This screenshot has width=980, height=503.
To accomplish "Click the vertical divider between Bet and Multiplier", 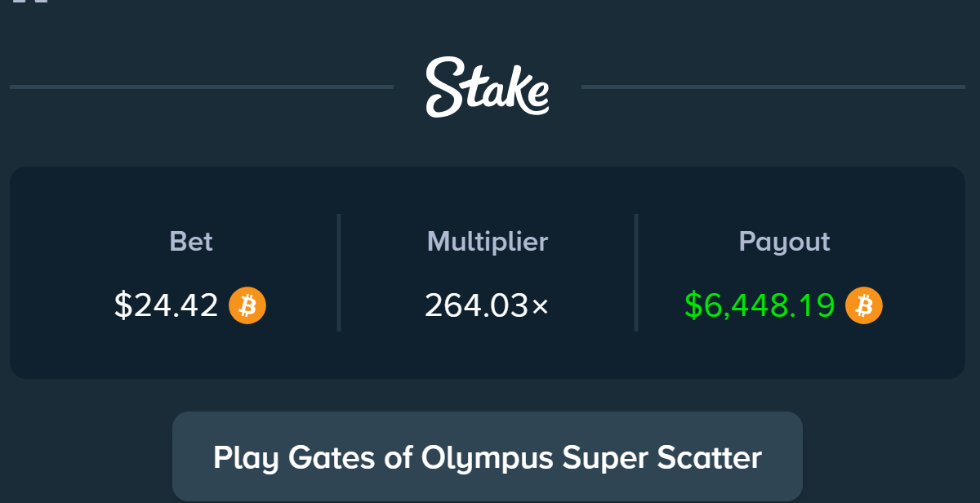I will point(339,273).
